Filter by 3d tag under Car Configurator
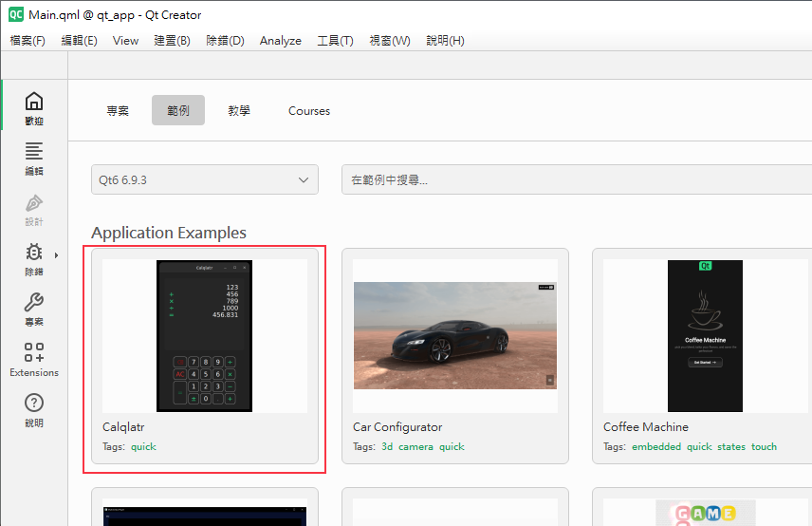 click(x=387, y=446)
